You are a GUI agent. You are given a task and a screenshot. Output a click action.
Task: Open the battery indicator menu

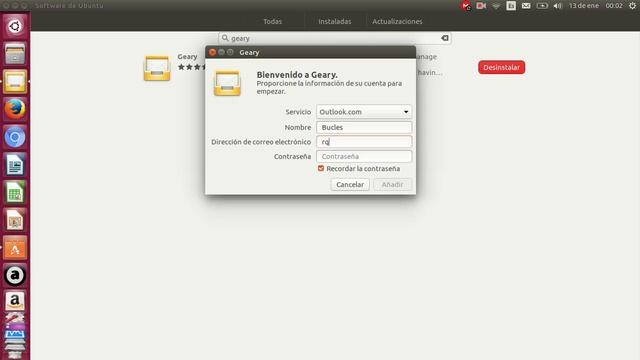coord(542,6)
